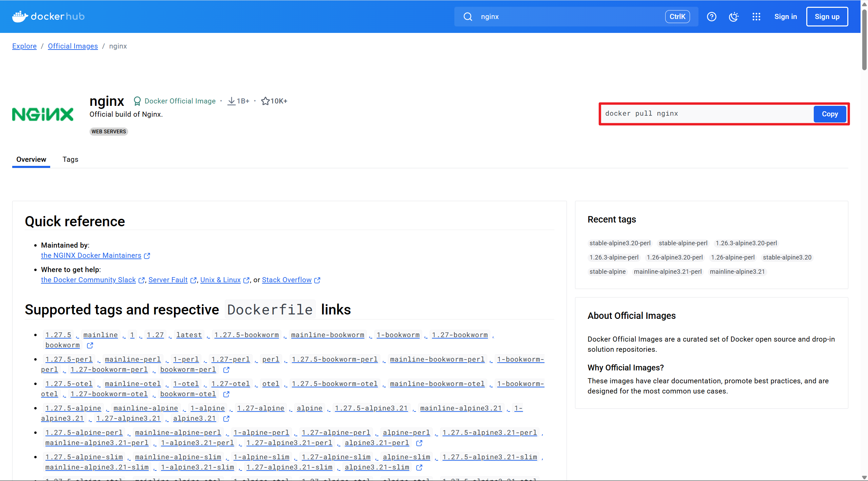Open the mainline-bookworm tag link

pyautogui.click(x=328, y=335)
